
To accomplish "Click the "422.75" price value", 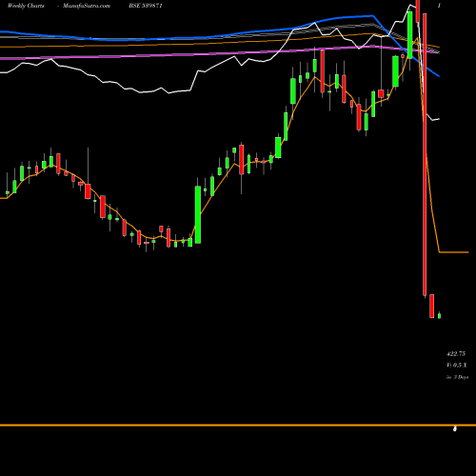I will [456, 353].
